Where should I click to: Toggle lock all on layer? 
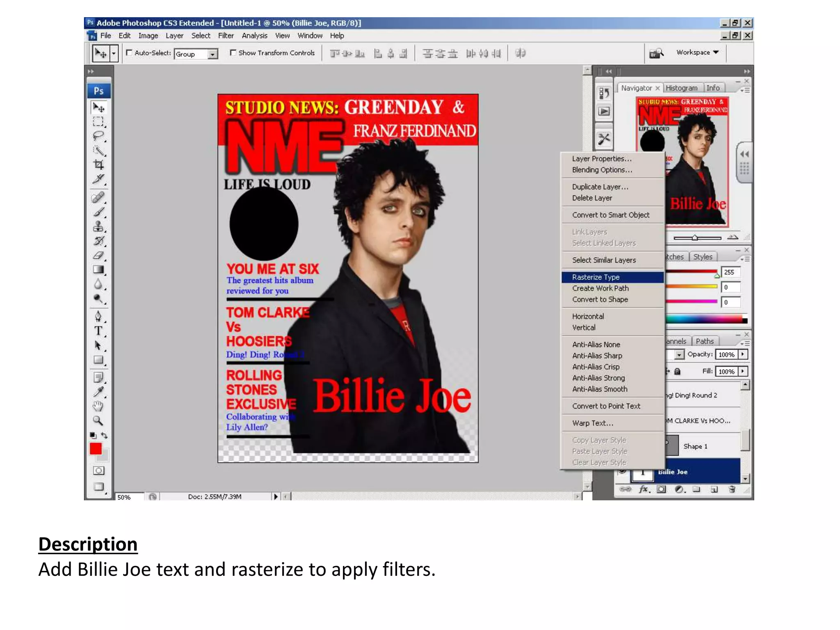(677, 371)
